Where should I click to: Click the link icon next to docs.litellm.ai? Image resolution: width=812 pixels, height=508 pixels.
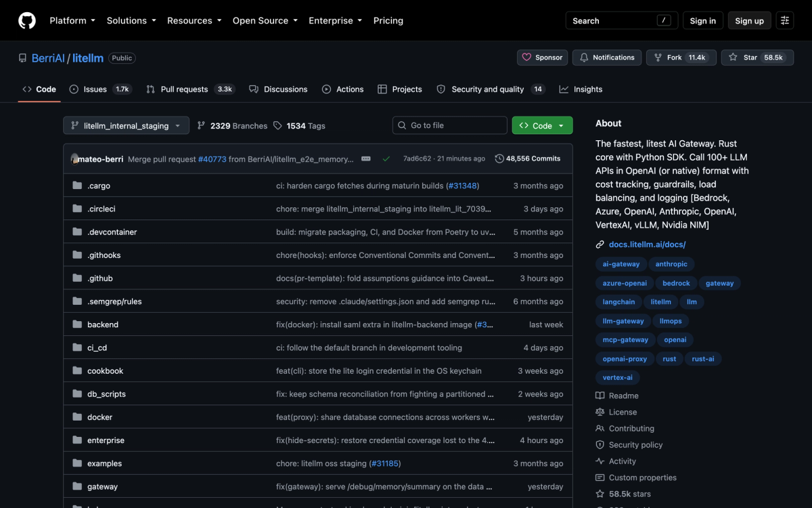(x=600, y=245)
